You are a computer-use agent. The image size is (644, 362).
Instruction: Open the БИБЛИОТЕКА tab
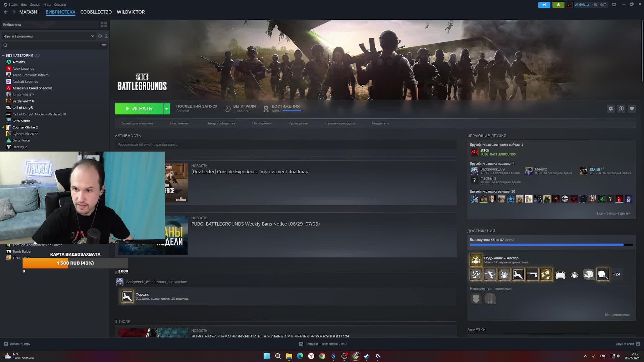(x=60, y=12)
